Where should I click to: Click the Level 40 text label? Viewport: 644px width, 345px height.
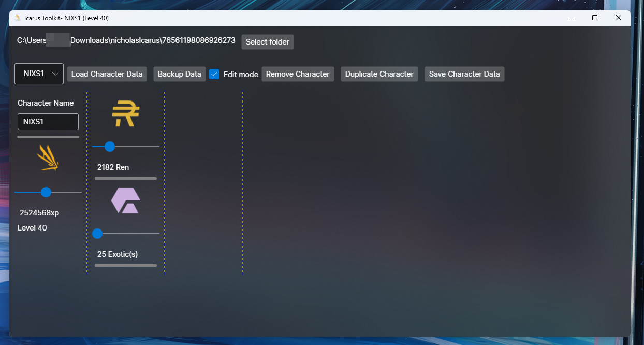[32, 227]
